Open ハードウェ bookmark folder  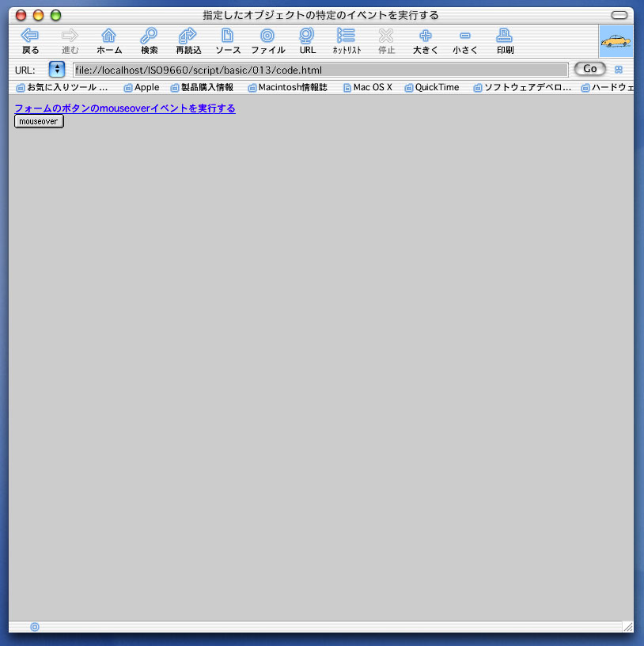[x=608, y=87]
